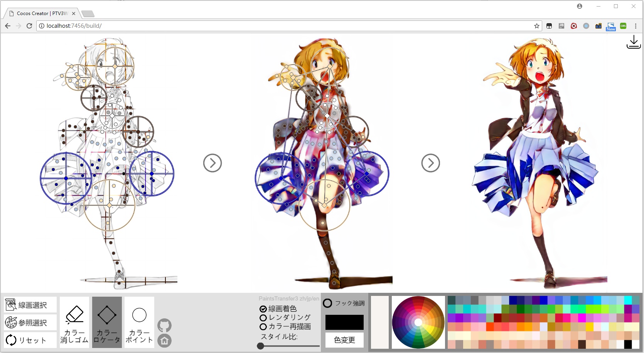
Task: Click the arrow between sketch and middle preview
Action: [212, 163]
